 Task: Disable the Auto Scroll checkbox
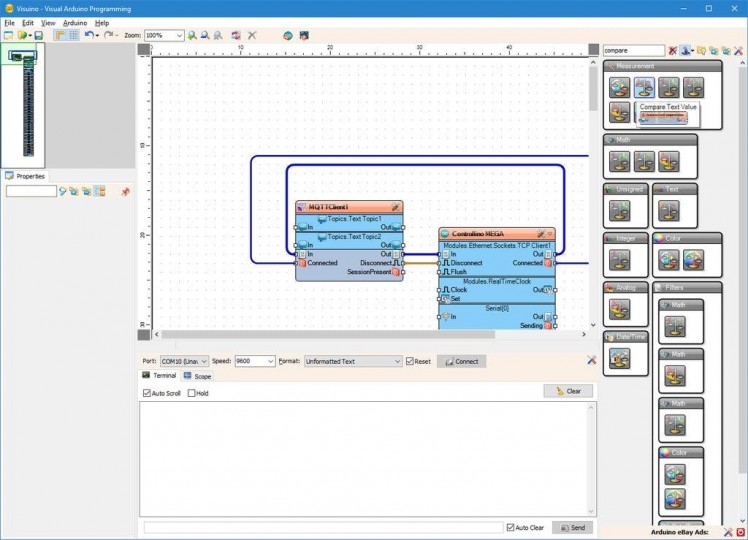click(x=148, y=393)
